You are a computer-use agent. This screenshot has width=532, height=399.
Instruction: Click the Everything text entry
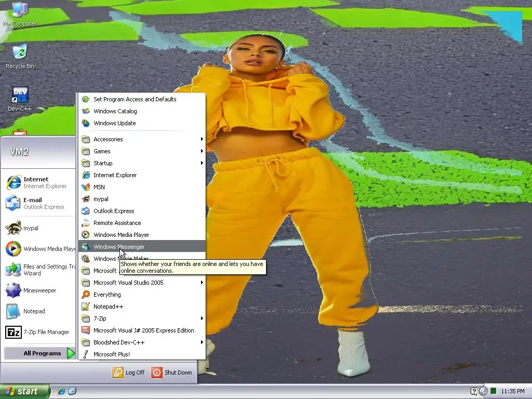tap(107, 295)
